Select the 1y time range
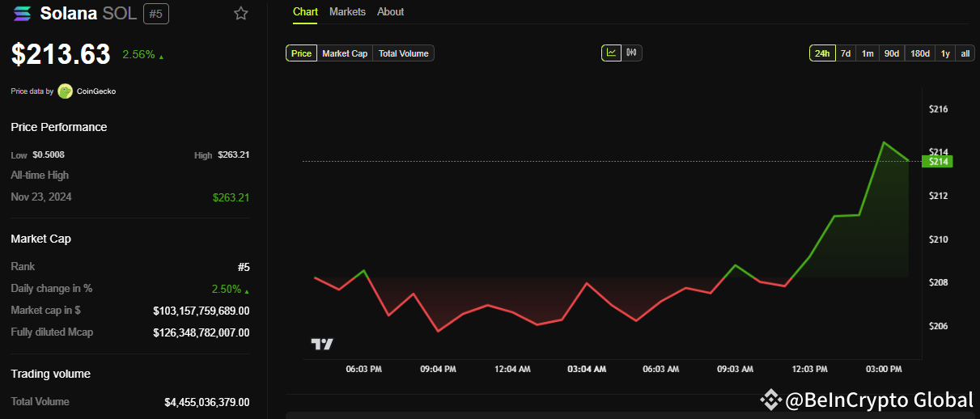Image resolution: width=980 pixels, height=419 pixels. [x=945, y=53]
